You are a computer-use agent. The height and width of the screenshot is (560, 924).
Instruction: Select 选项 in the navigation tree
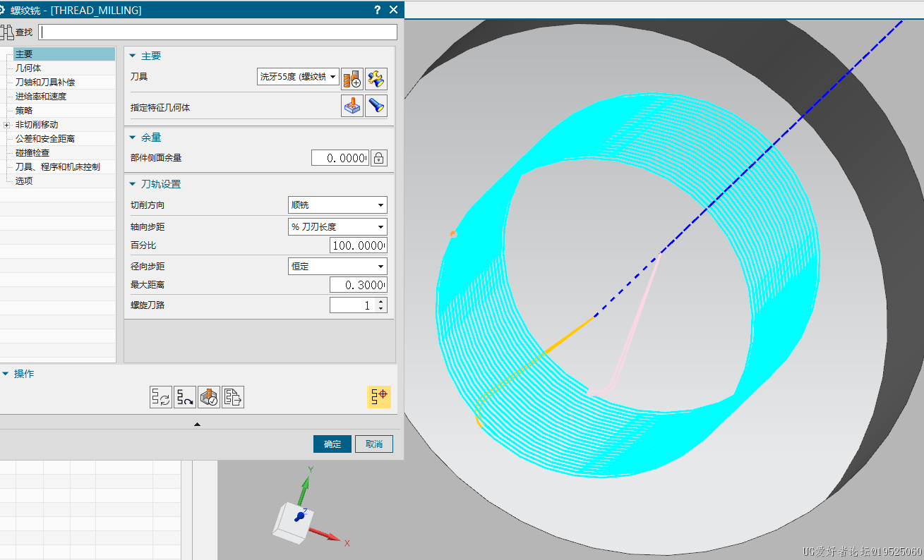pos(24,181)
